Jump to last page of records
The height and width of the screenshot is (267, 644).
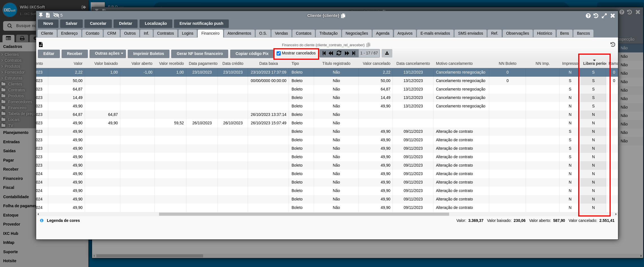354,53
